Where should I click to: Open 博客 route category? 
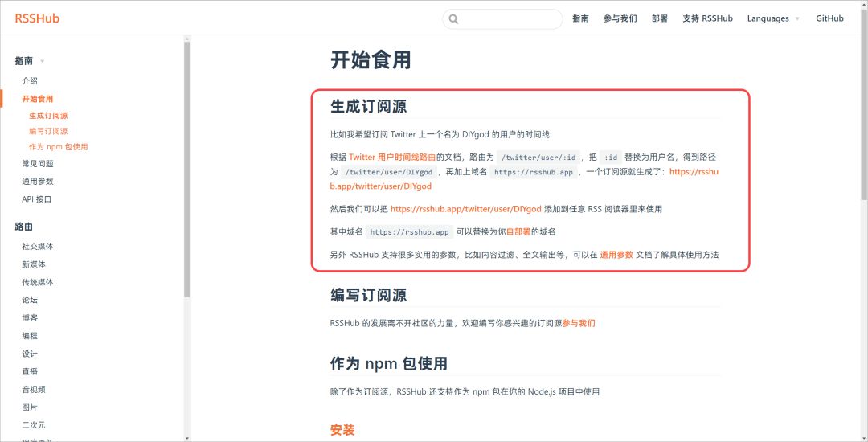(30, 318)
